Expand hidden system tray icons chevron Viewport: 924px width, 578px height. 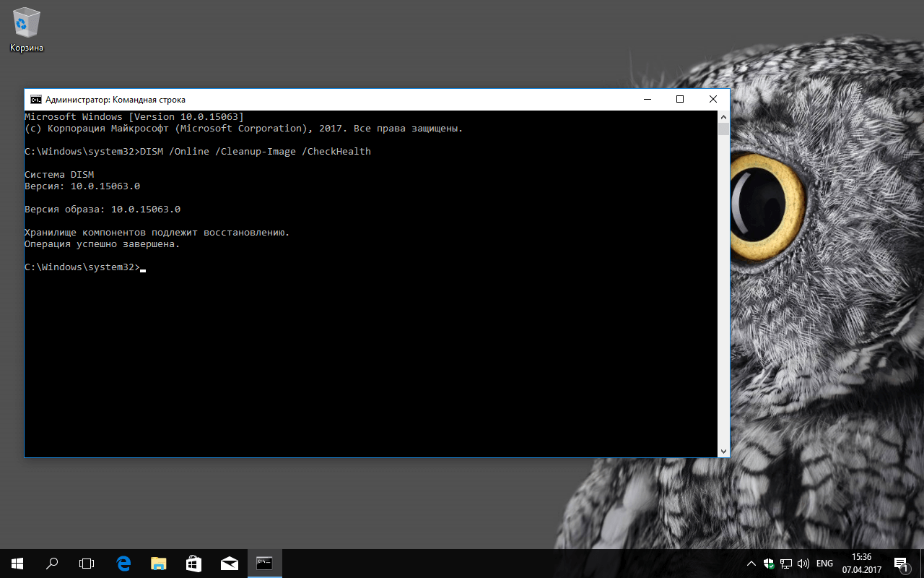tap(751, 564)
